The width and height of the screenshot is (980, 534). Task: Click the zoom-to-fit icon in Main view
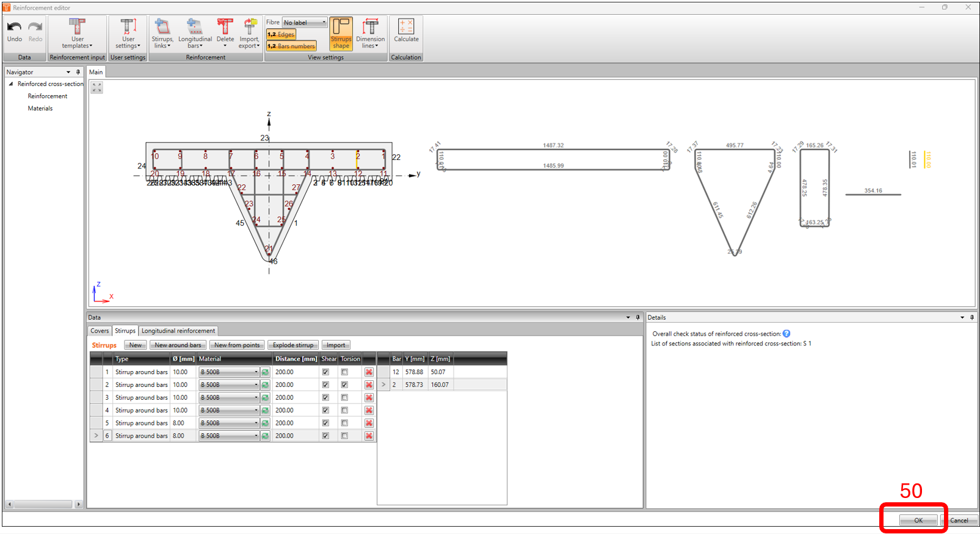pyautogui.click(x=97, y=88)
